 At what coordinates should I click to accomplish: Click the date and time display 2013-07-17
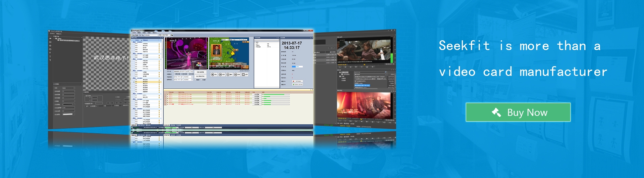[291, 45]
